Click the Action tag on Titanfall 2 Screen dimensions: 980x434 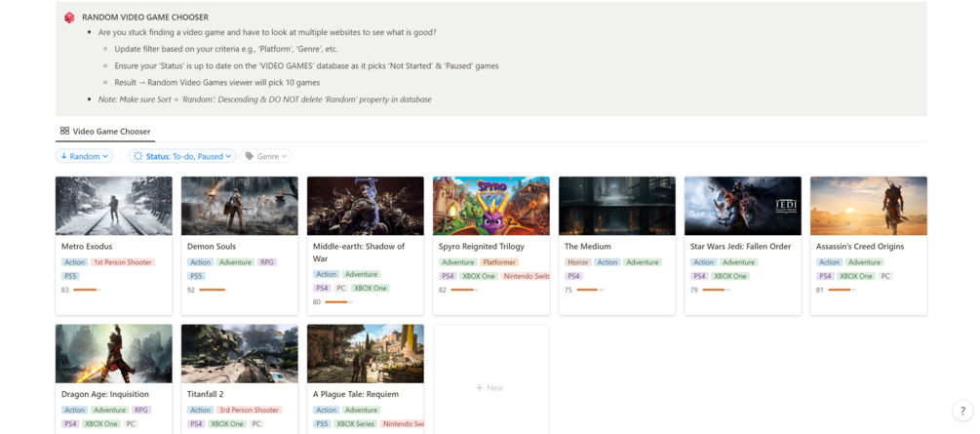tap(200, 411)
